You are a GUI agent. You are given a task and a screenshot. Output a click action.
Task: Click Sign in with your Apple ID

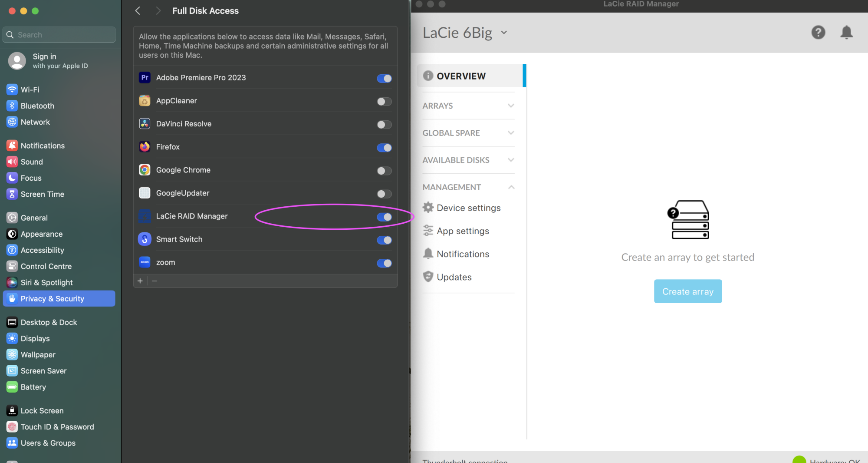[60, 61]
